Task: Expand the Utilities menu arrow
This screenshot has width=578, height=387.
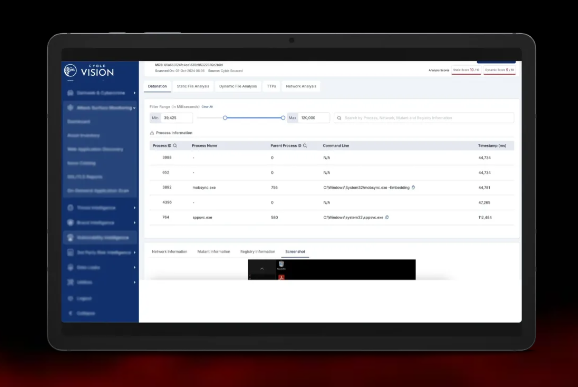Action: (x=135, y=282)
